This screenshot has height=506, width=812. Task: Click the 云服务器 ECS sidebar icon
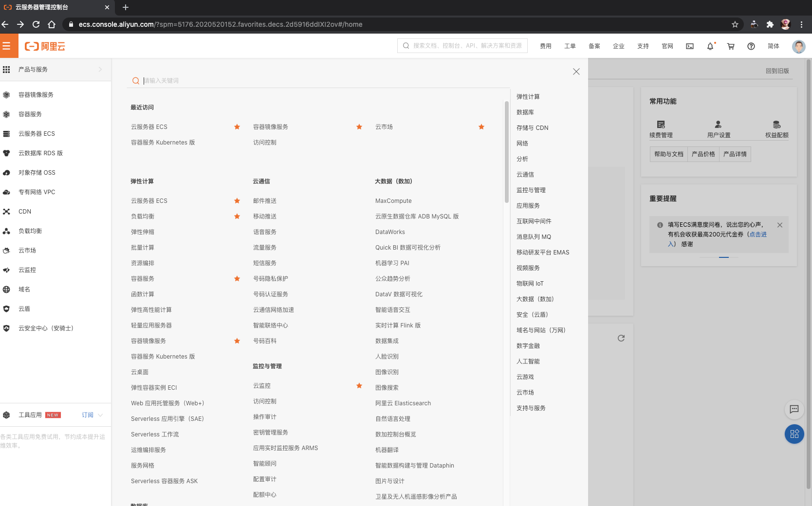click(6, 134)
